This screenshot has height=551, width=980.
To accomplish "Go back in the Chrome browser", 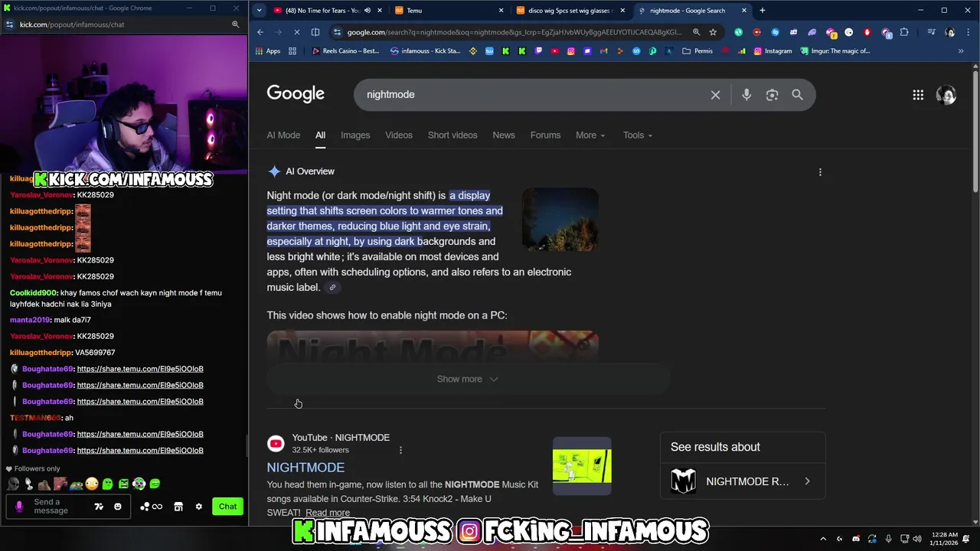I will [x=260, y=32].
